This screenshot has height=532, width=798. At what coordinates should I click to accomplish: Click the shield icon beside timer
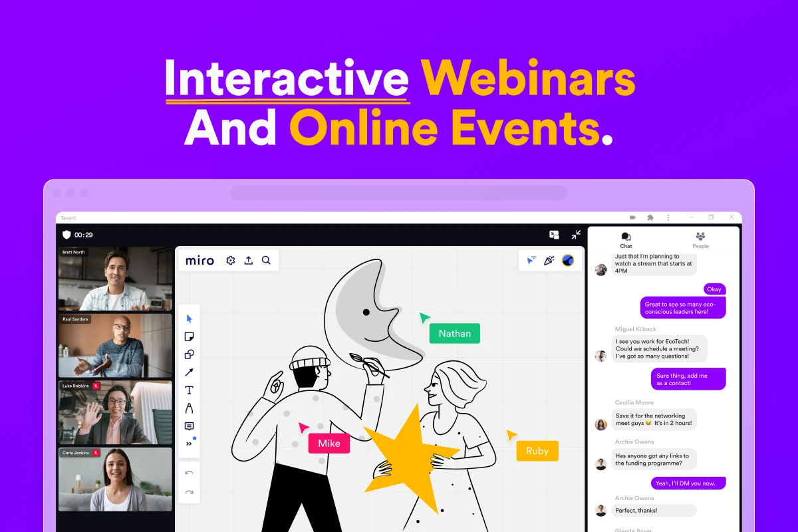coord(66,235)
